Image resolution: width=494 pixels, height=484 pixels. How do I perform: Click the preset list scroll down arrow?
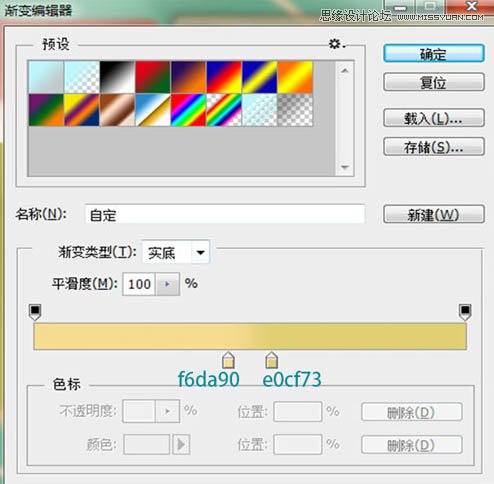345,167
